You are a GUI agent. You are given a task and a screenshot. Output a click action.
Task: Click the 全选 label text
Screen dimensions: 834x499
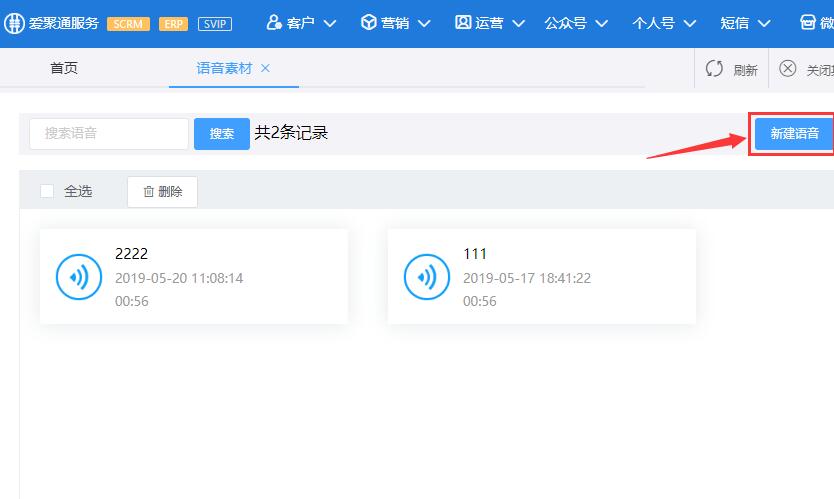click(x=78, y=191)
